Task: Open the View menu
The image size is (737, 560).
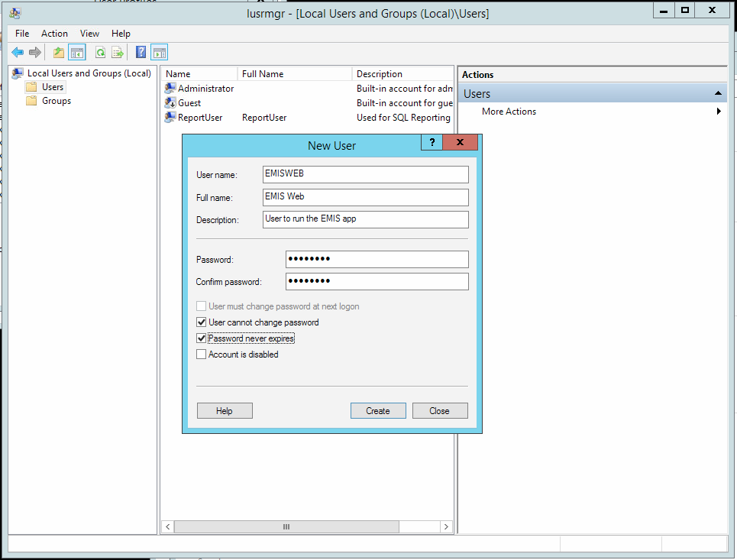Action: (x=89, y=34)
